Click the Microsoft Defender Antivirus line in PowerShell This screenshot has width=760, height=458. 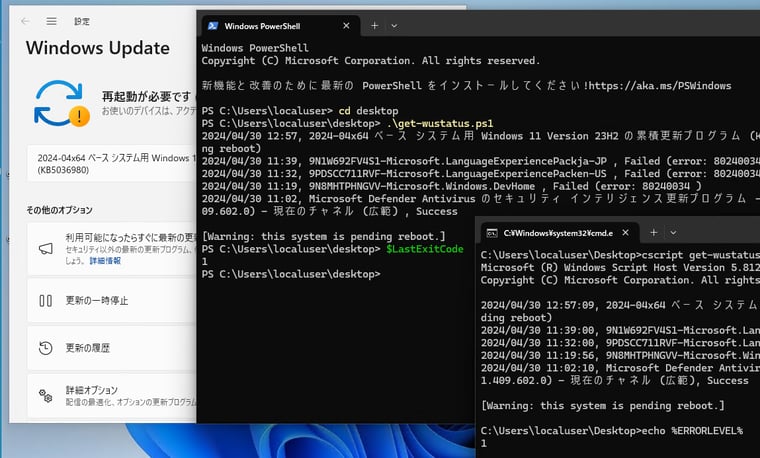(480, 199)
